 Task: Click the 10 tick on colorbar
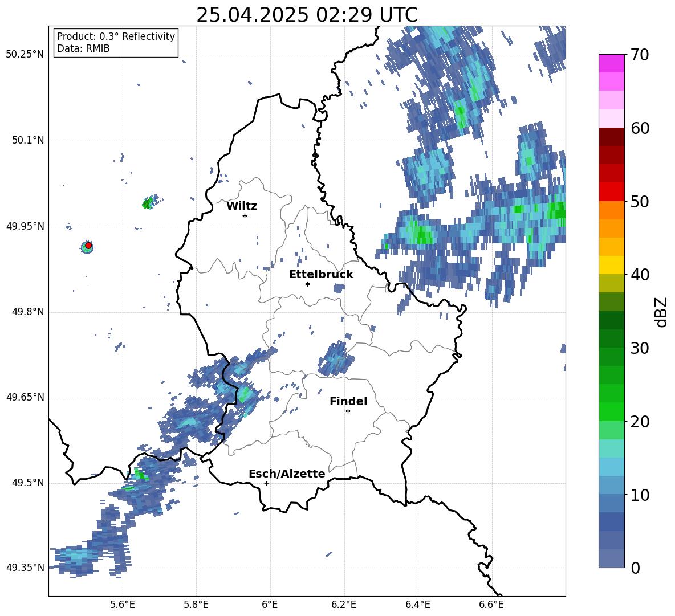640,495
